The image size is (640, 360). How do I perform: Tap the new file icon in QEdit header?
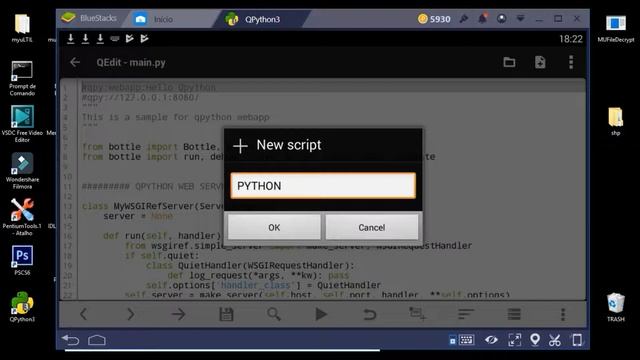pyautogui.click(x=540, y=62)
